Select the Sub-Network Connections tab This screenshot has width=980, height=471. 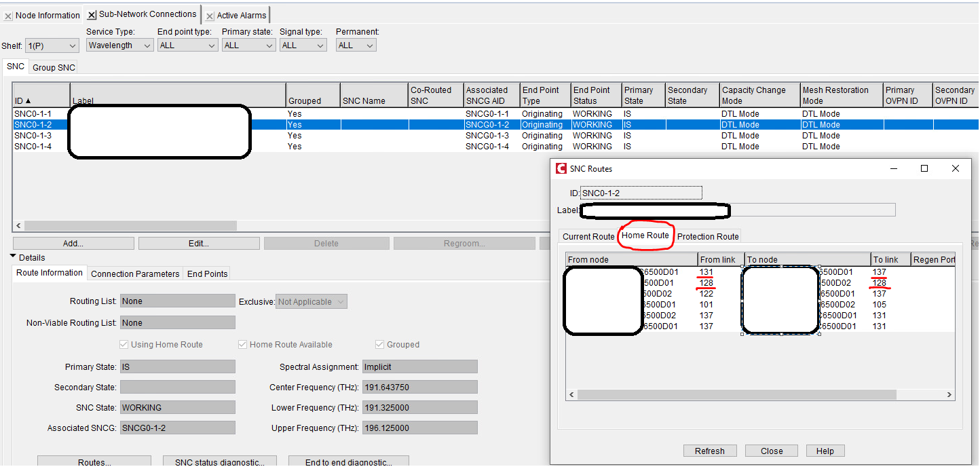click(147, 14)
